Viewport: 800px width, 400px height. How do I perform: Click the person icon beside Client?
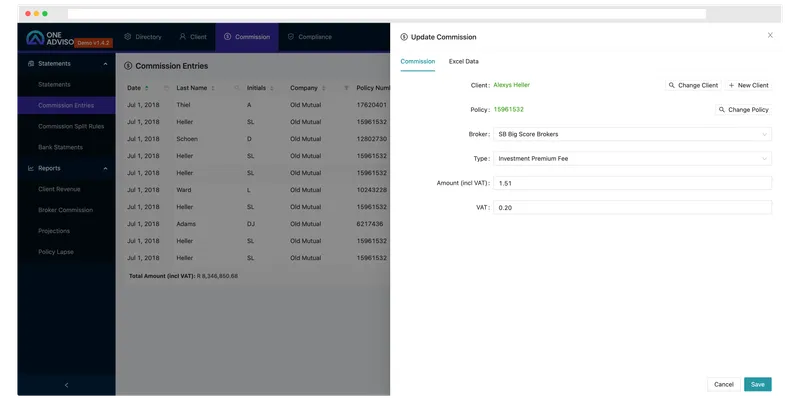coord(183,37)
